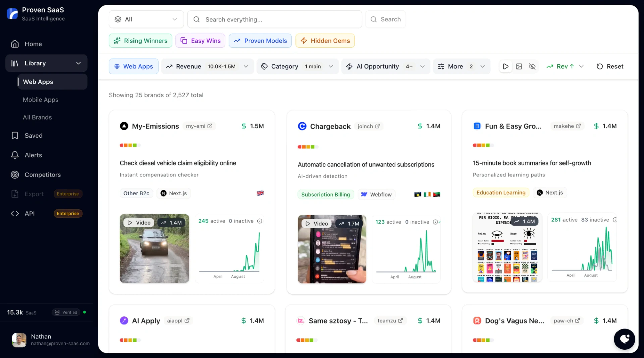Toggle the hidden items eye icon
644x358 pixels.
pyautogui.click(x=532, y=66)
